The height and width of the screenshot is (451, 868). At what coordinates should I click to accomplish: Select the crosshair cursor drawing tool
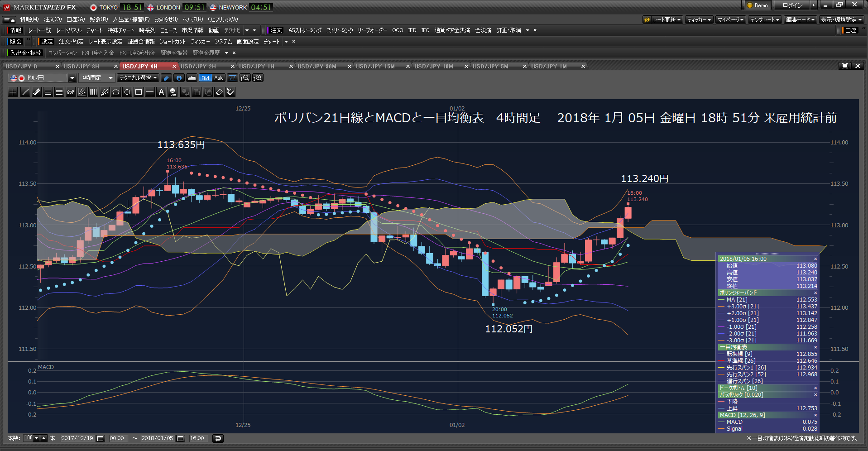(13, 92)
